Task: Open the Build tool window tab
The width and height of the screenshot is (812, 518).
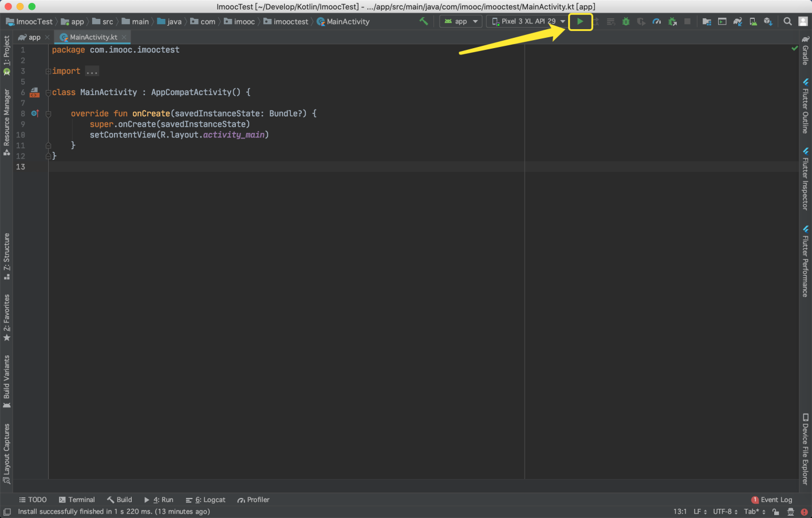Action: point(119,500)
